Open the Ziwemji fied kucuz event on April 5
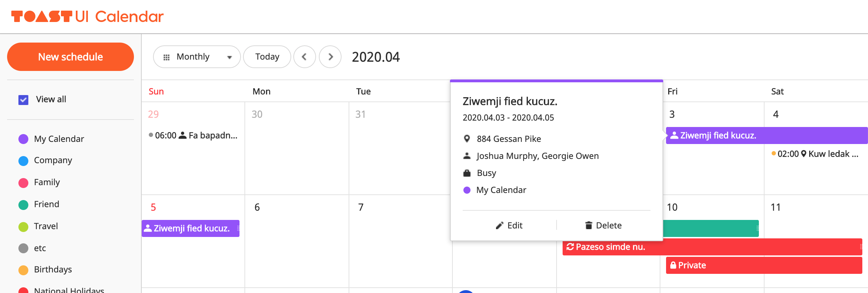 tap(191, 228)
